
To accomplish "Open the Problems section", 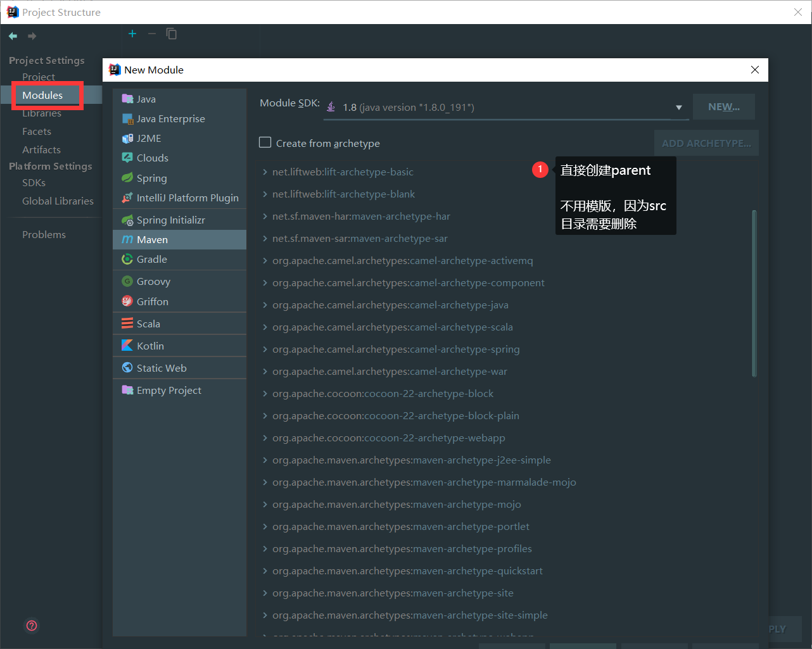I will point(44,234).
